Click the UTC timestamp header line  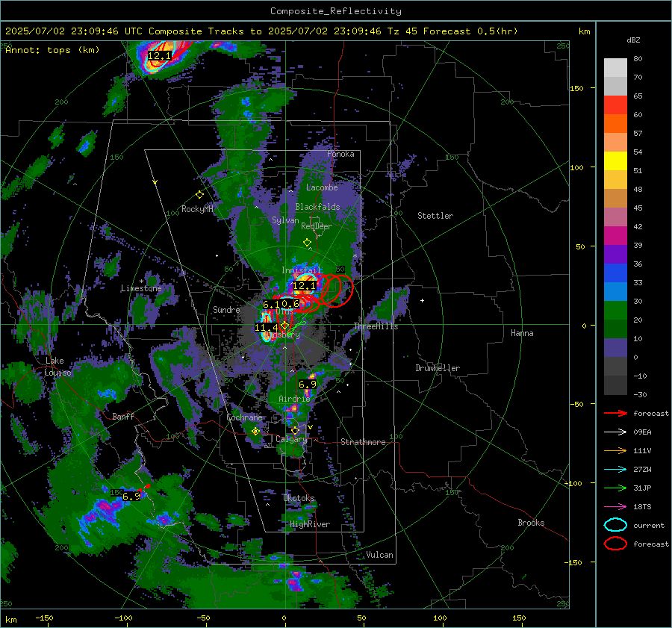click(261, 31)
